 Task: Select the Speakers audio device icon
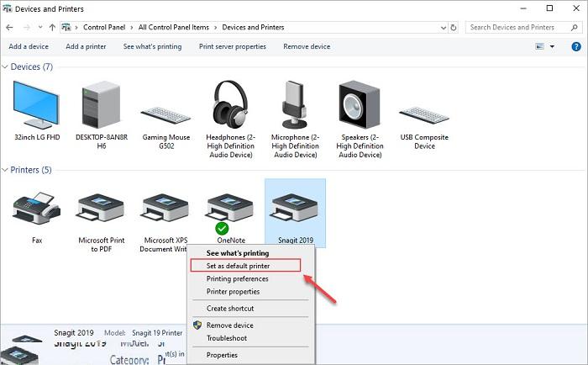tap(360, 105)
